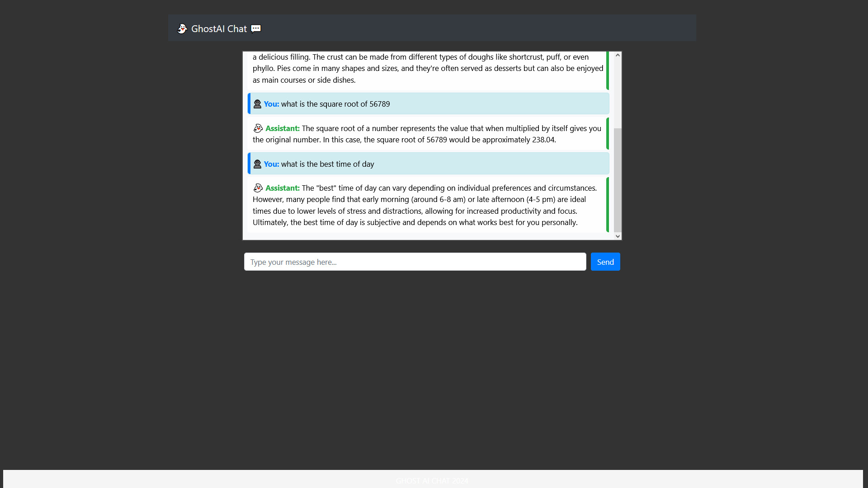Click ghost icon on best time answer

point(258,188)
